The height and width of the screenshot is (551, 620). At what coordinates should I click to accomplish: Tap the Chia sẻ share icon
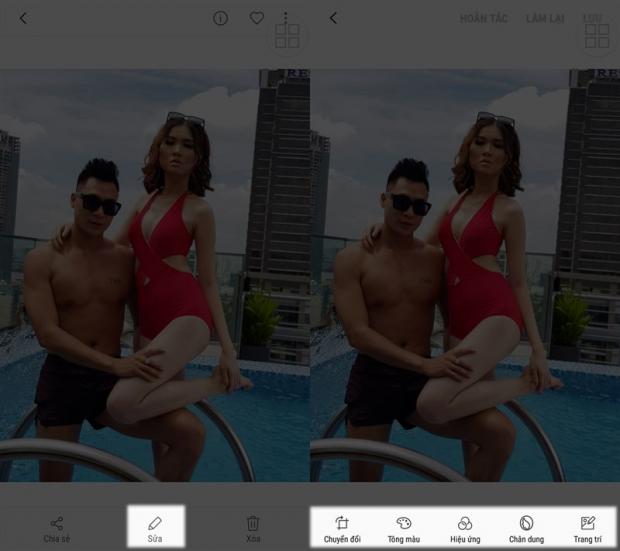coord(56,523)
